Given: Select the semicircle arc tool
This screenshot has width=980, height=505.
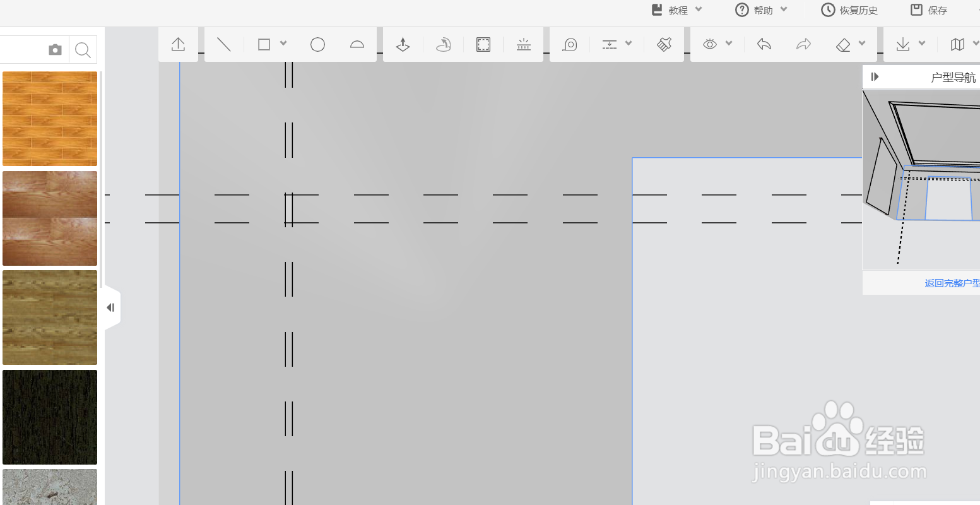Looking at the screenshot, I should pyautogui.click(x=357, y=44).
